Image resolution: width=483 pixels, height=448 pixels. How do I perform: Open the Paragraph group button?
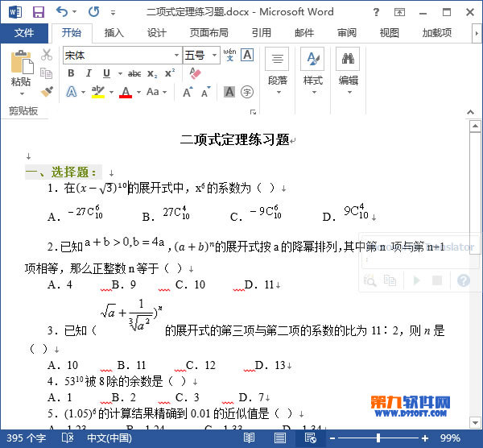click(277, 71)
